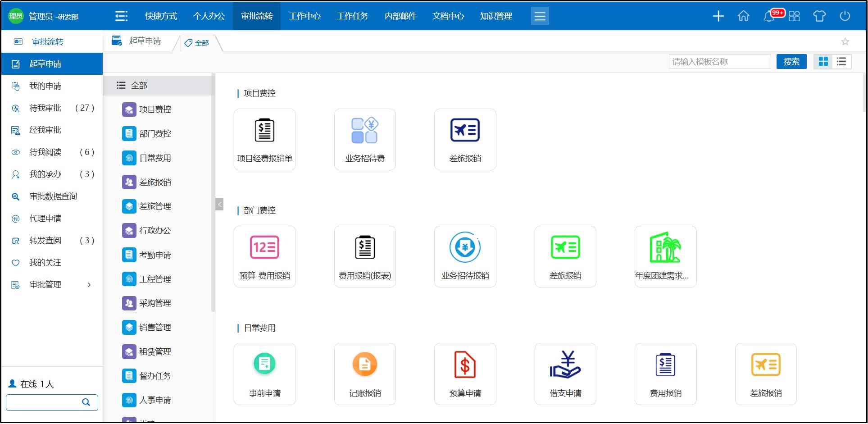This screenshot has width=868, height=424.
Task: Open the 工作中心 top menu
Action: pos(304,16)
